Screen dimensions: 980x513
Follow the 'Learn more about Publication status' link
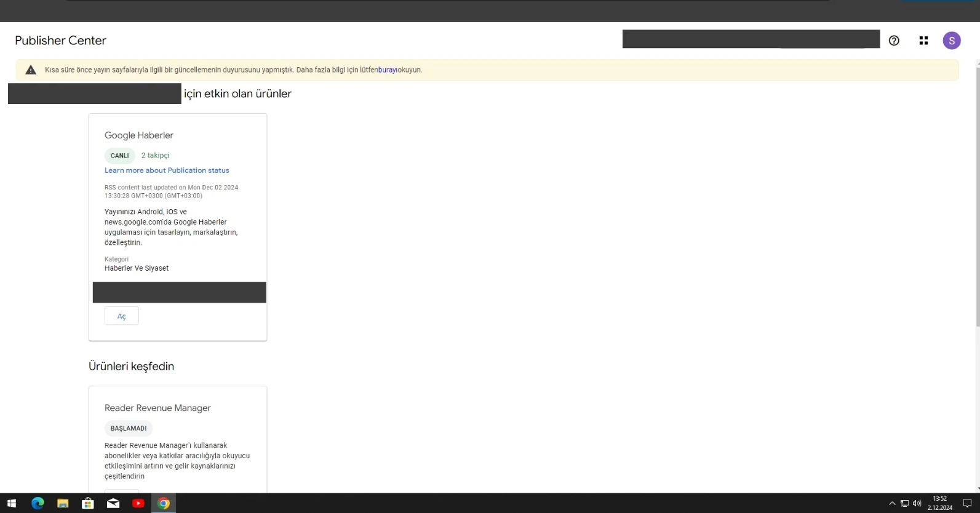167,170
